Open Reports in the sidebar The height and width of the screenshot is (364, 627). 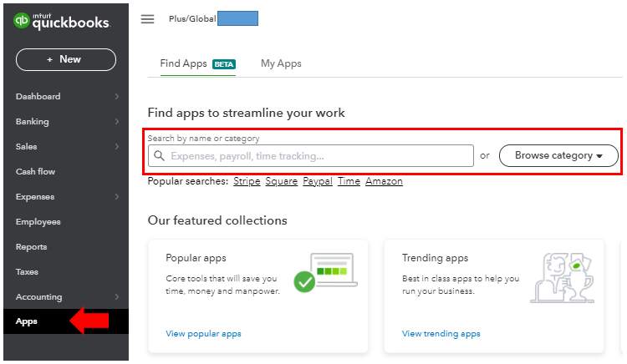[x=31, y=247]
